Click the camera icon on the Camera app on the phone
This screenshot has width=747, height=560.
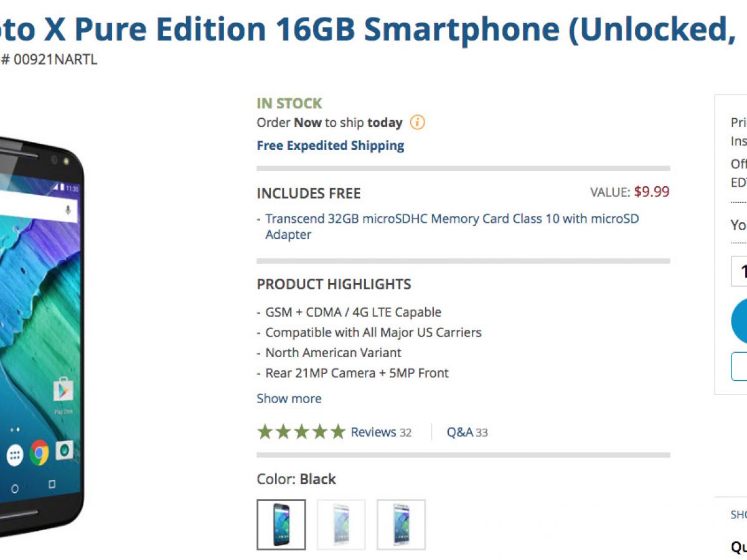64,450
